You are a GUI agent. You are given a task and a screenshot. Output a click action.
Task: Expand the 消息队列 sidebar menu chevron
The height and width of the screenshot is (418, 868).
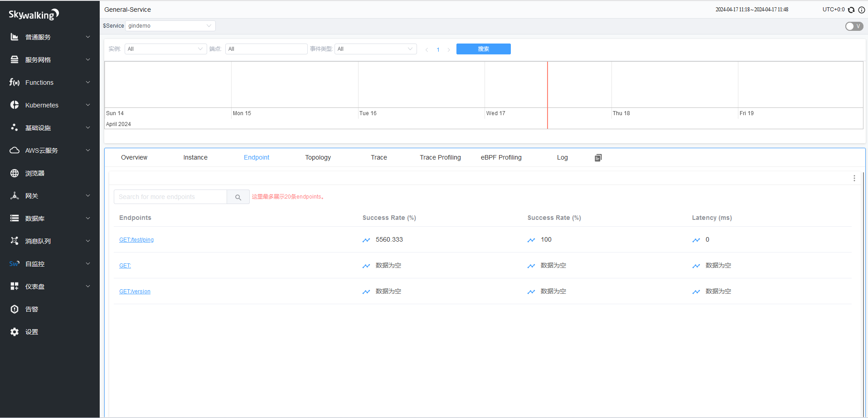pyautogui.click(x=88, y=241)
